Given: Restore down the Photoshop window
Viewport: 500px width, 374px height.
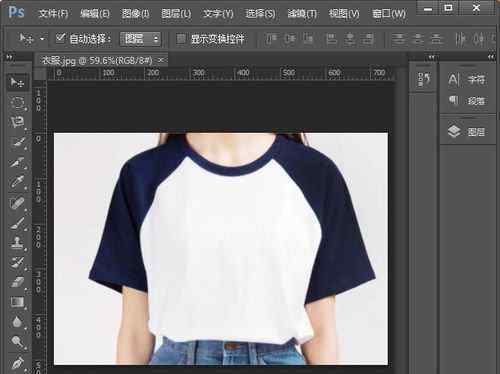Looking at the screenshot, I should (449, 8).
